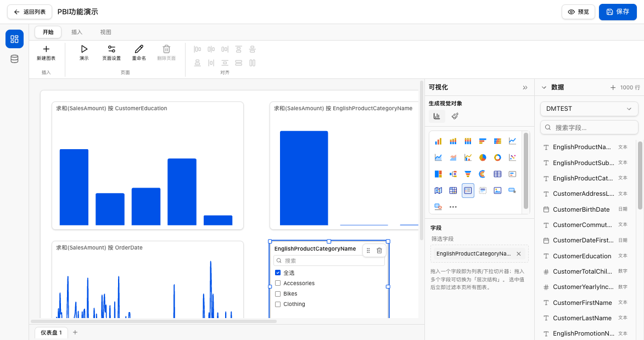Select the donut chart visual
Image resolution: width=644 pixels, height=340 pixels.
497,157
